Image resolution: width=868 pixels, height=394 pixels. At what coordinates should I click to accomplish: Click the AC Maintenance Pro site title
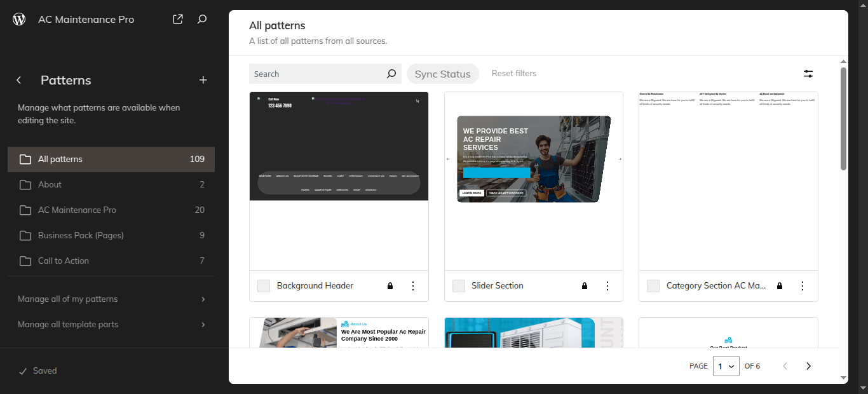[x=86, y=20]
